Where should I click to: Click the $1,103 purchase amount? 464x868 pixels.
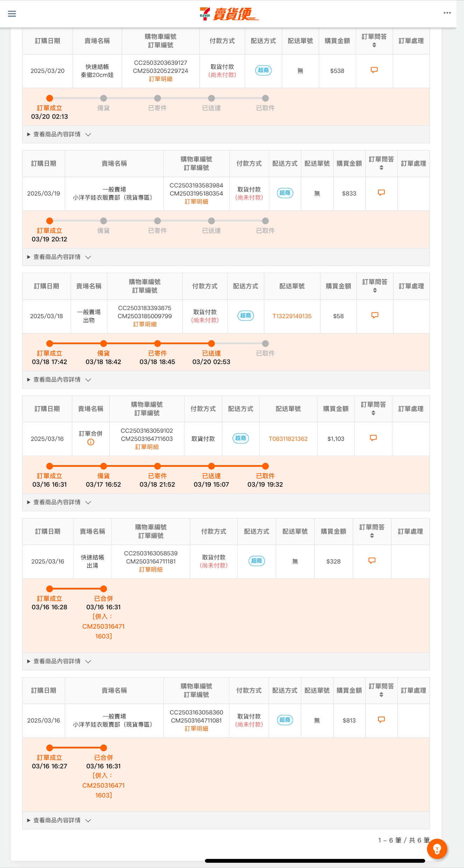[336, 439]
